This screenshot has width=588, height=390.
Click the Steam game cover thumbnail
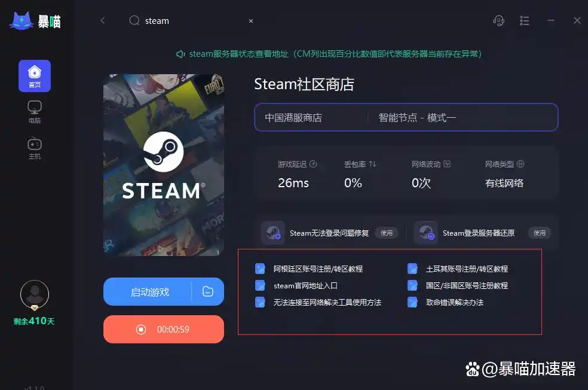[x=164, y=164]
